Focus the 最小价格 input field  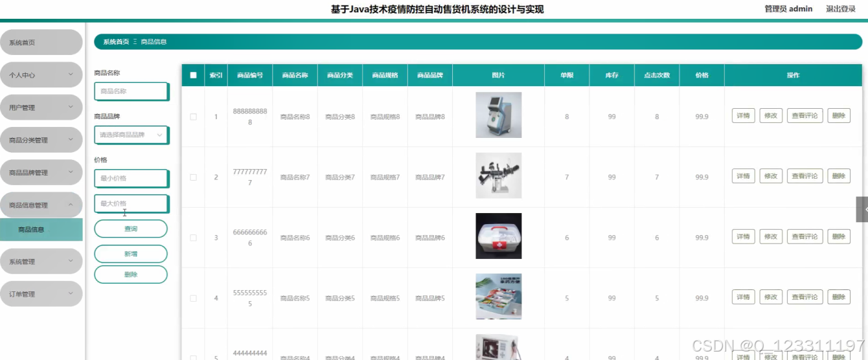click(131, 178)
